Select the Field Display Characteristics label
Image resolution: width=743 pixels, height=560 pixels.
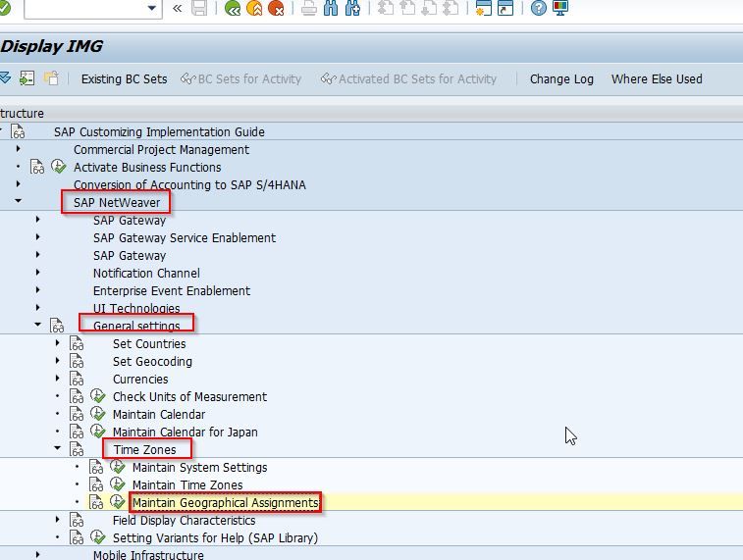point(185,521)
